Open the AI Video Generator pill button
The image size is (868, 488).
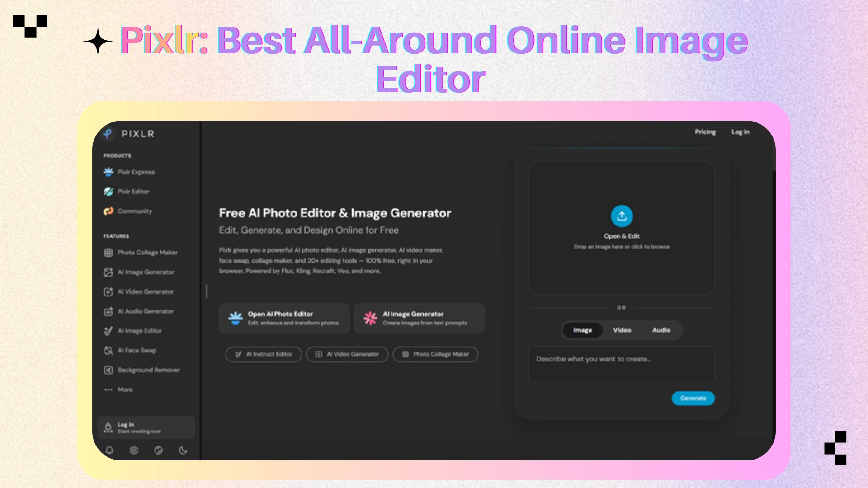347,354
